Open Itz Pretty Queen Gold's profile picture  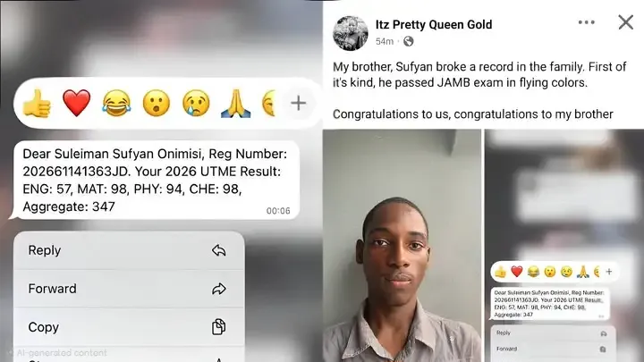pyautogui.click(x=351, y=33)
